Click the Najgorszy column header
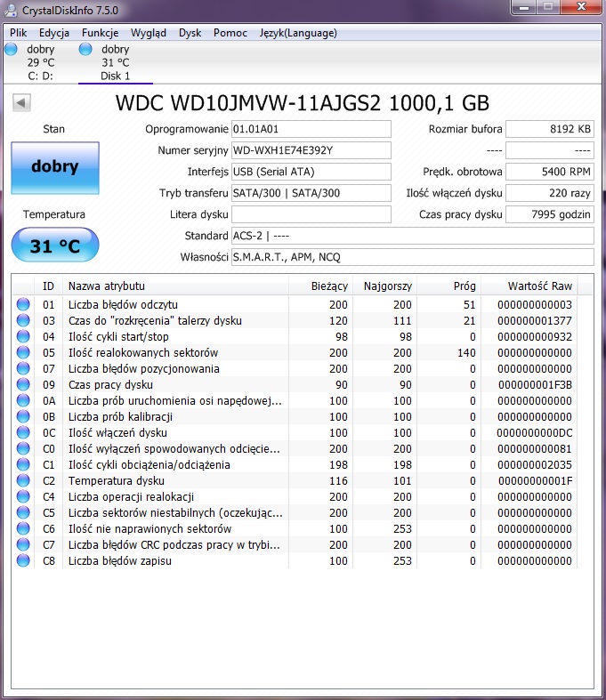Screen dimensions: 606x700 385,286
